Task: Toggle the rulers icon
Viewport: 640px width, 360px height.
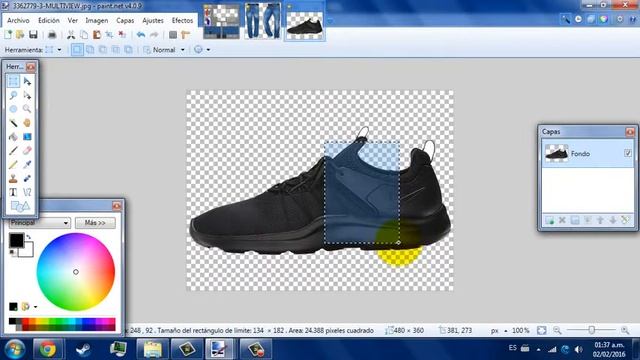Action: pos(186,35)
